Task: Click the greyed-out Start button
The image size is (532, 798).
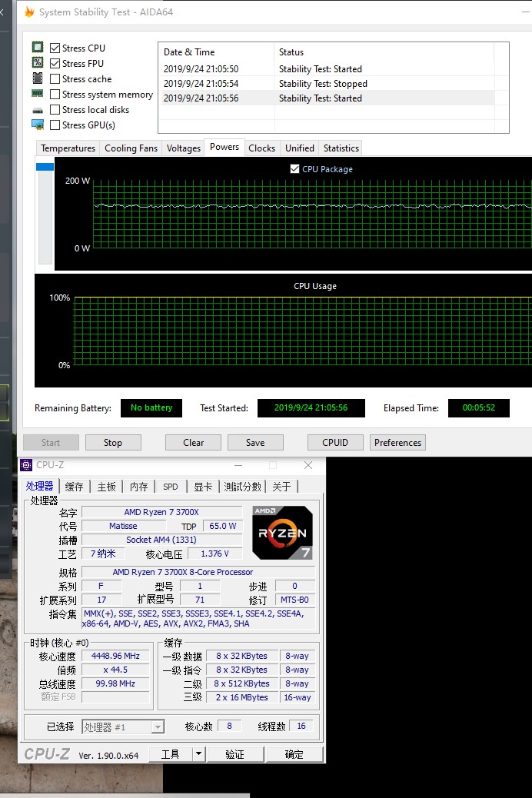Action: point(51,443)
